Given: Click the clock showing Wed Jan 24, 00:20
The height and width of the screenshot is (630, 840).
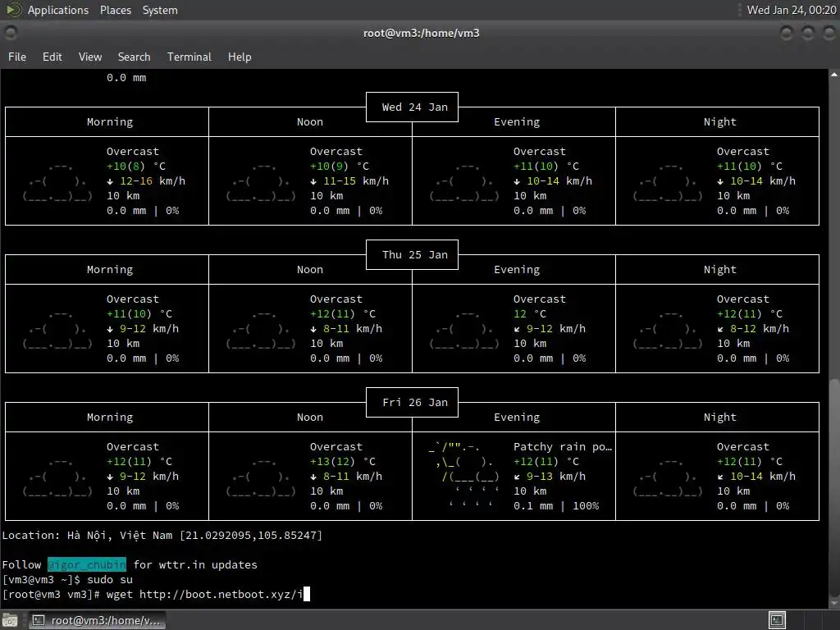Looking at the screenshot, I should pyautogui.click(x=792, y=10).
